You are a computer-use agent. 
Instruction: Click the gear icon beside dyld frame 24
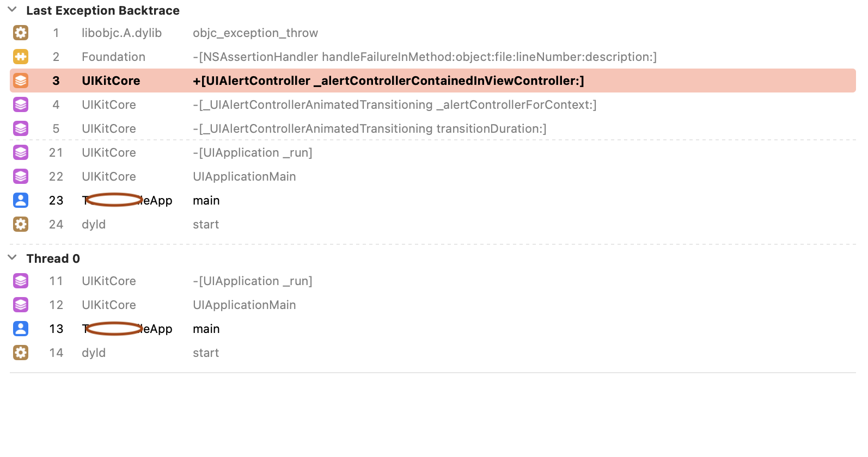pos(21,224)
